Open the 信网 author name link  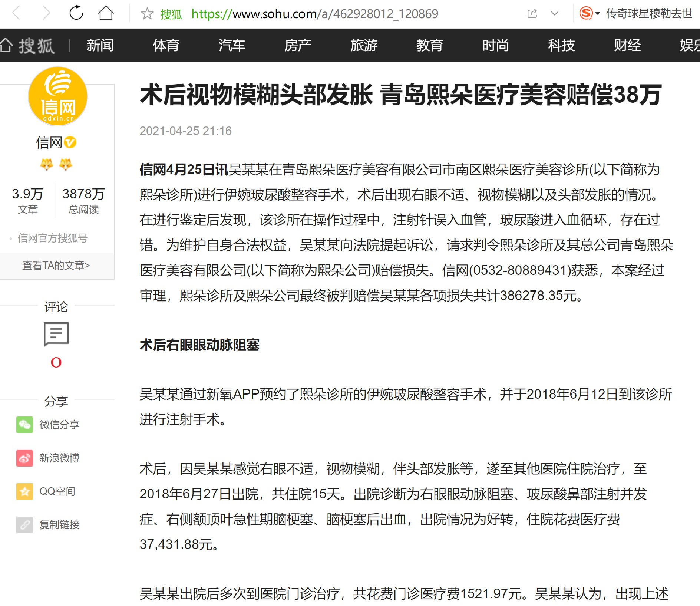(49, 142)
